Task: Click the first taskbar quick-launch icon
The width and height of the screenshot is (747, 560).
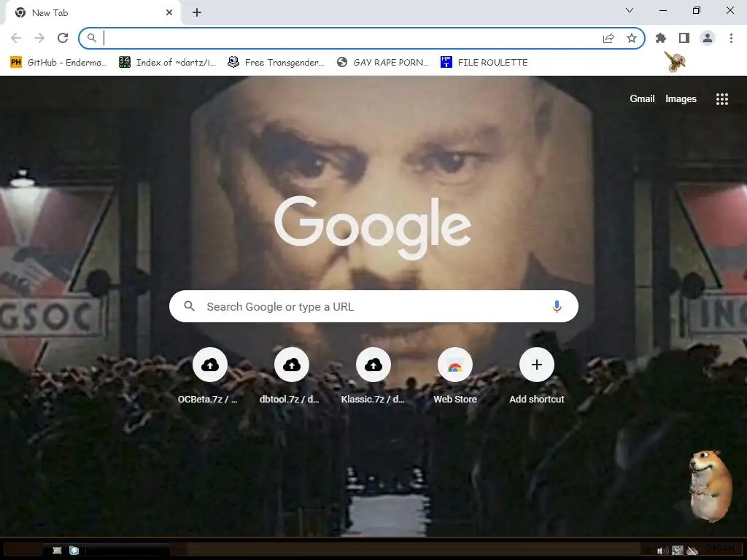Action: (x=57, y=551)
